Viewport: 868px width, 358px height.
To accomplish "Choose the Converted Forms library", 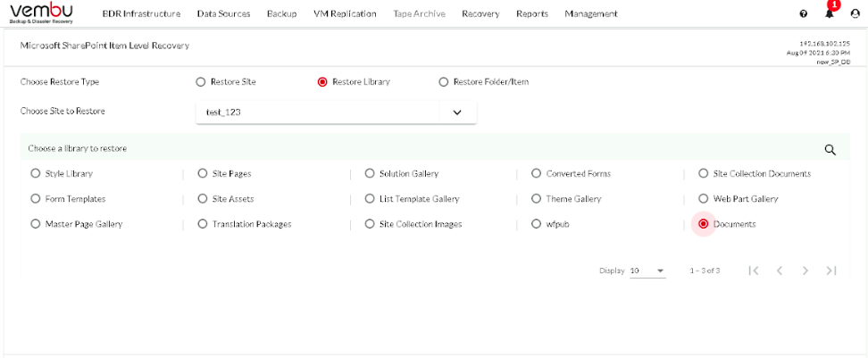I will click(x=536, y=173).
